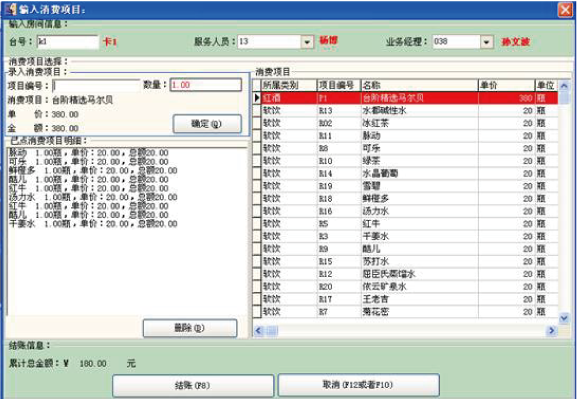Click the 所属类别 column header
Image resolution: width=577 pixels, height=399 pixels.
click(289, 85)
